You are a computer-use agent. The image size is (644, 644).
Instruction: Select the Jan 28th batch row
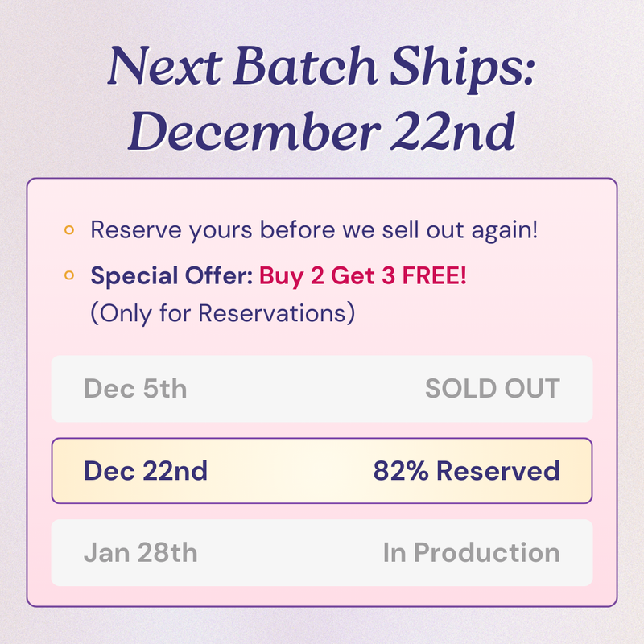[322, 553]
